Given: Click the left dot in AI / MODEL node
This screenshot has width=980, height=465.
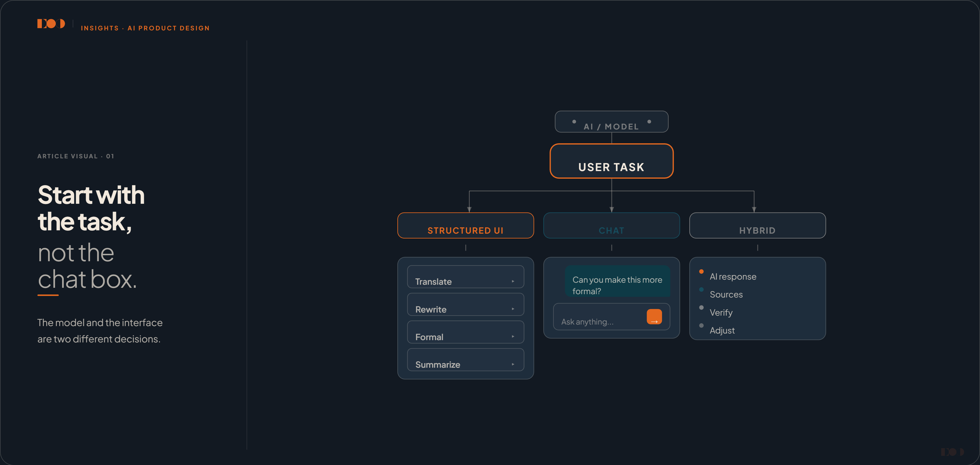Looking at the screenshot, I should pos(574,122).
